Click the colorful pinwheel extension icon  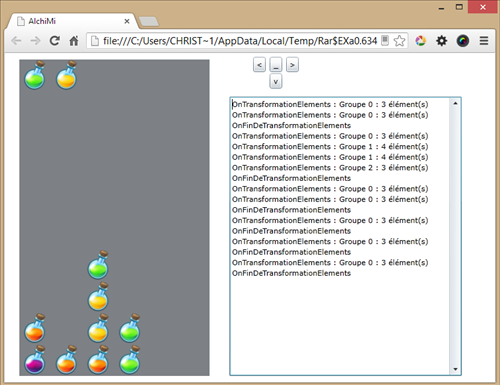pyautogui.click(x=420, y=41)
